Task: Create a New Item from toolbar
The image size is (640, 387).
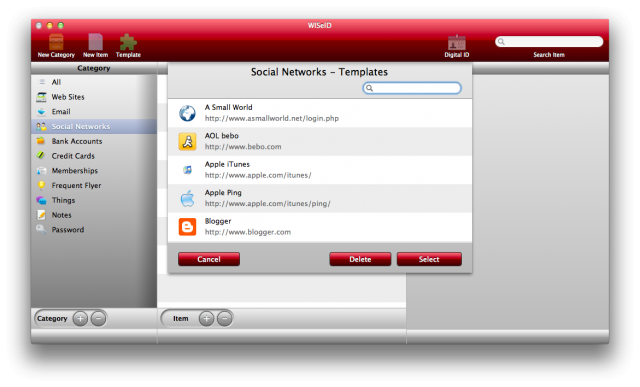Action: [96, 42]
